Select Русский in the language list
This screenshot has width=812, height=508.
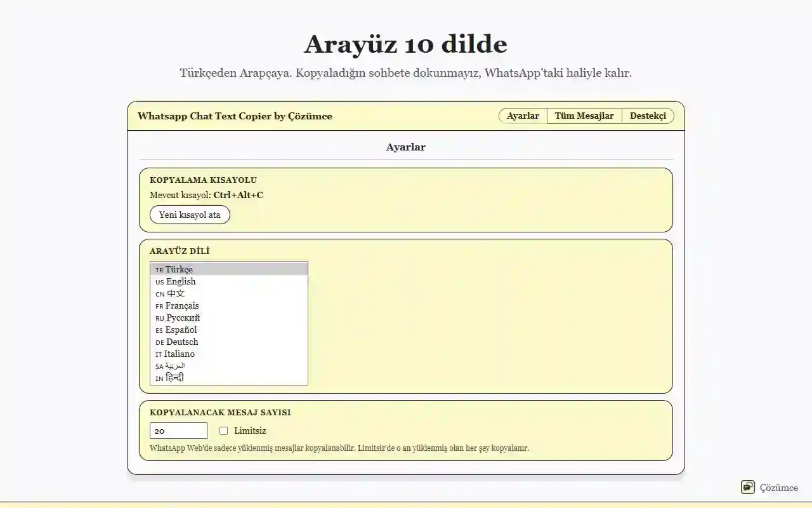[x=229, y=317]
